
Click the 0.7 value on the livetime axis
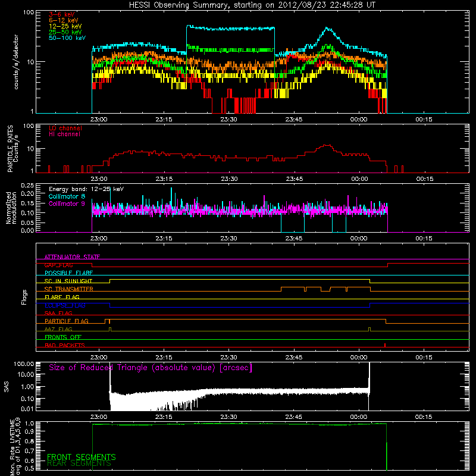tap(30, 450)
